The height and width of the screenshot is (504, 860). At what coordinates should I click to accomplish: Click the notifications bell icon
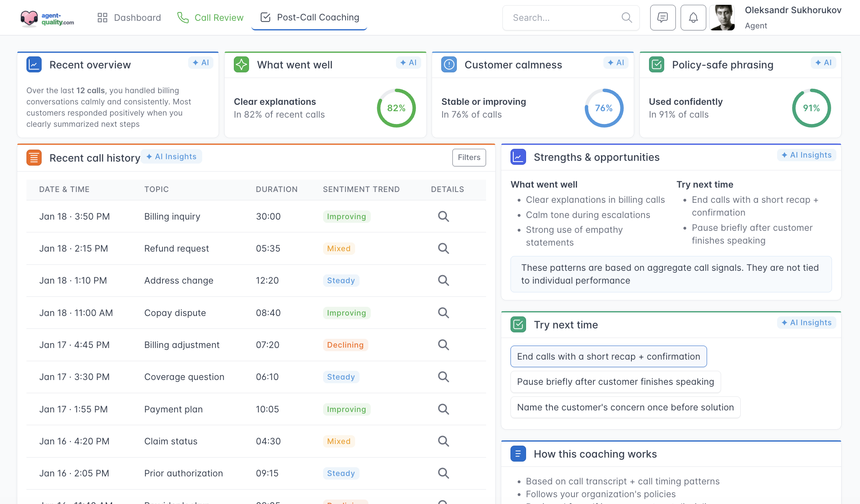point(693,18)
